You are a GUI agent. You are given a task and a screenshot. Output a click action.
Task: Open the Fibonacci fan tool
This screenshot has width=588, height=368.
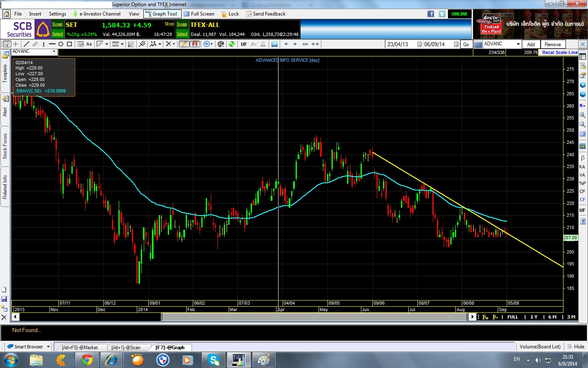pos(131,44)
